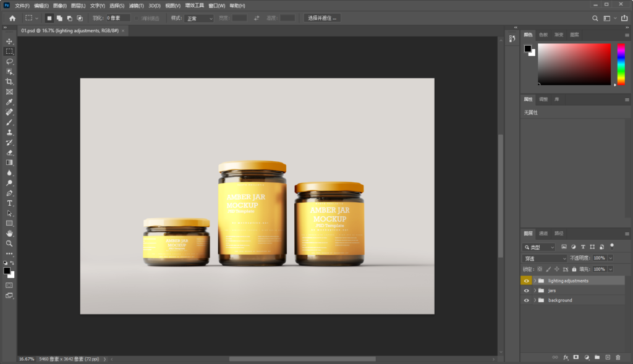
Task: Open the marquee tool preset dropdown
Action: [36, 18]
